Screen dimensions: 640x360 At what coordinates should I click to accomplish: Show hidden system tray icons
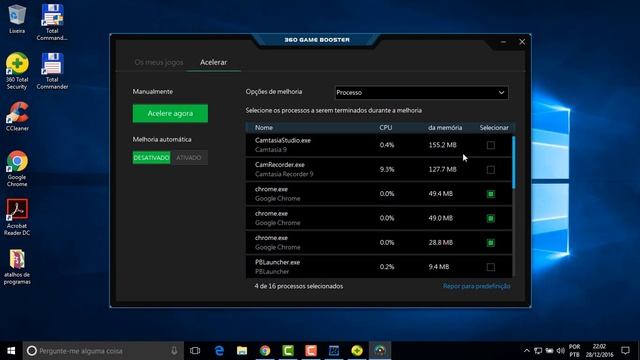pos(527,351)
